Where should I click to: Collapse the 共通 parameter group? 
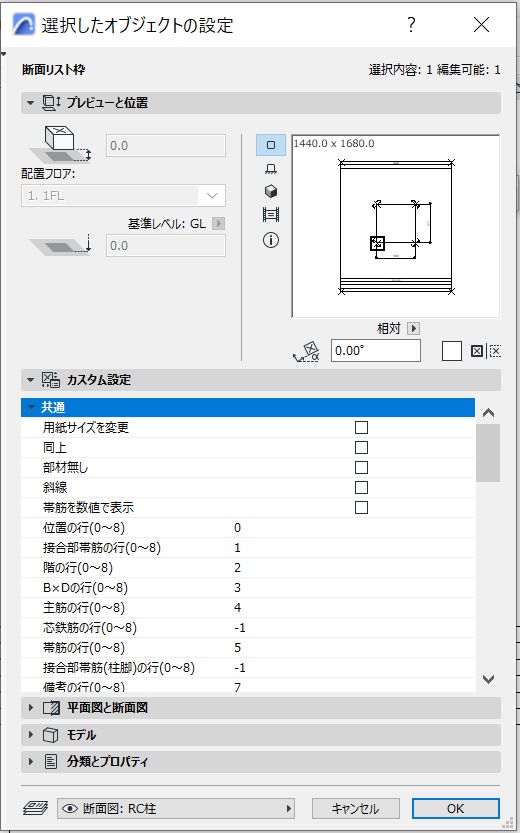coord(31,407)
